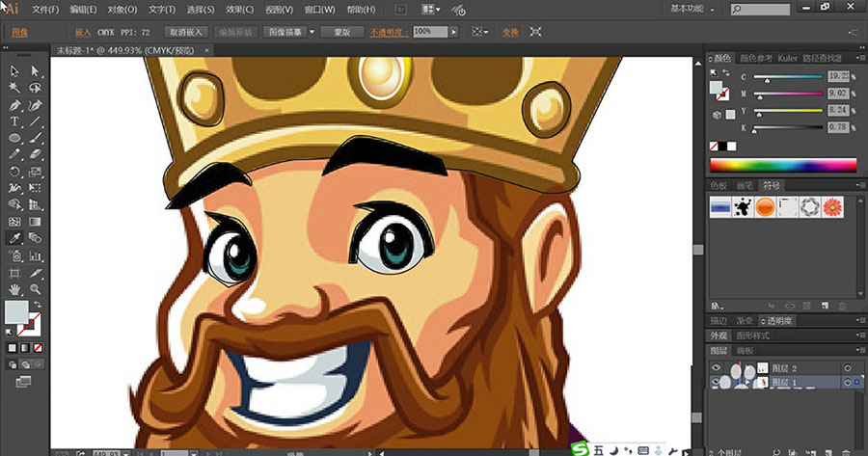
Task: Switch to 色板 swatches tab
Action: (719, 185)
